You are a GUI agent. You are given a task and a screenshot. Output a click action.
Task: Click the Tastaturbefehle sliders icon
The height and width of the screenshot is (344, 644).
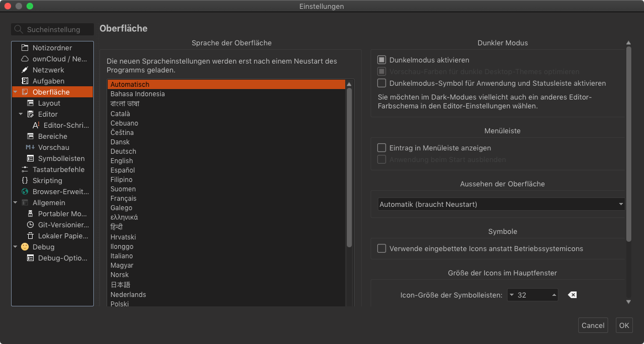tap(25, 170)
